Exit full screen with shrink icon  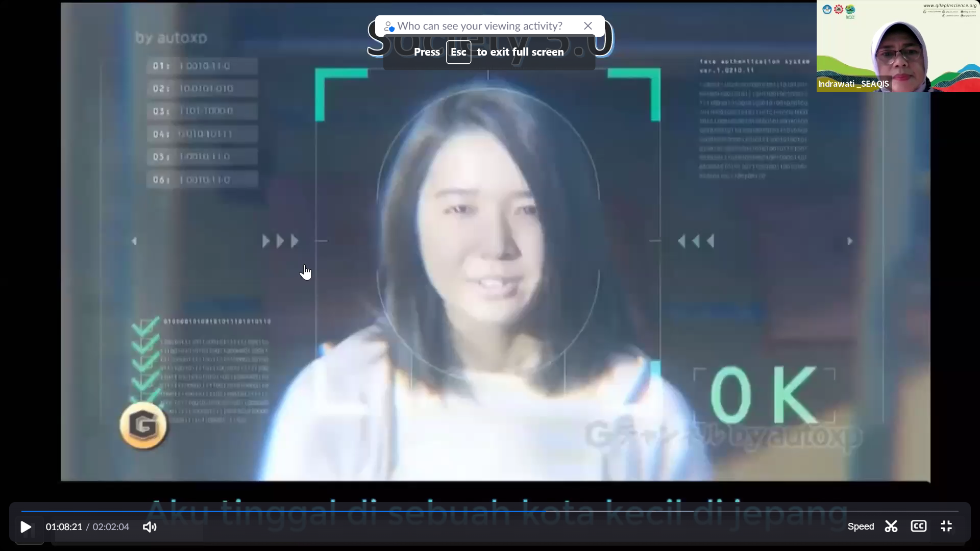click(946, 526)
